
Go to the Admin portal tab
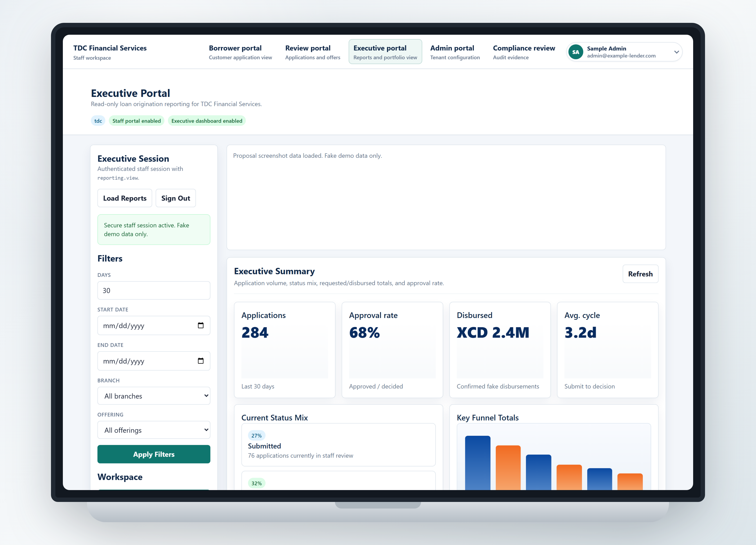(x=455, y=52)
